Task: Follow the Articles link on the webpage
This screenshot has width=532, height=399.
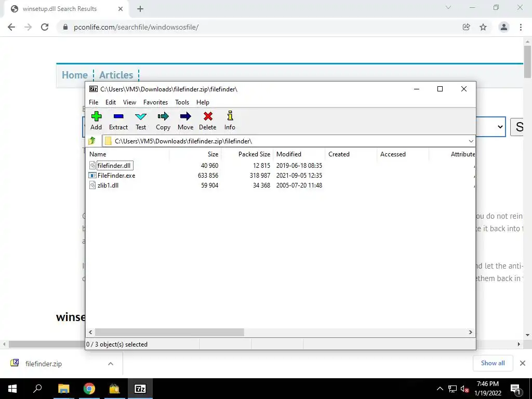Action: tap(116, 75)
